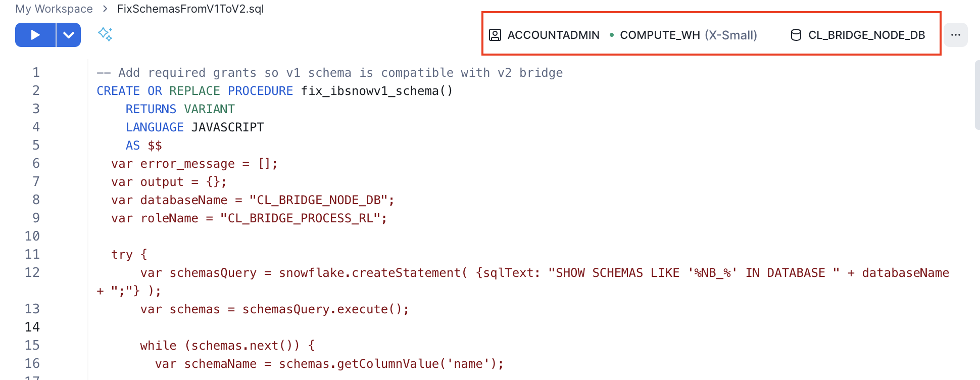This screenshot has width=980, height=380.
Task: Place cursor on the "try {" line
Action: pos(129,255)
